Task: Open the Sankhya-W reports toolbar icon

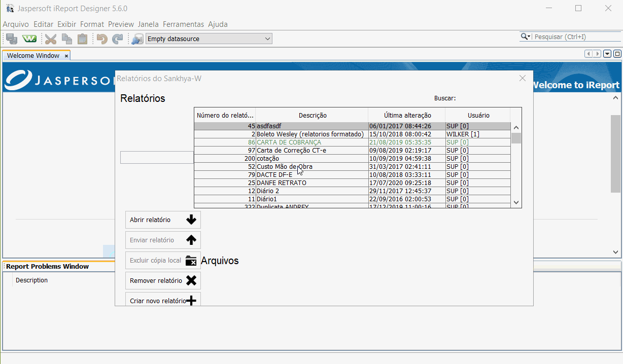Action: [29, 39]
